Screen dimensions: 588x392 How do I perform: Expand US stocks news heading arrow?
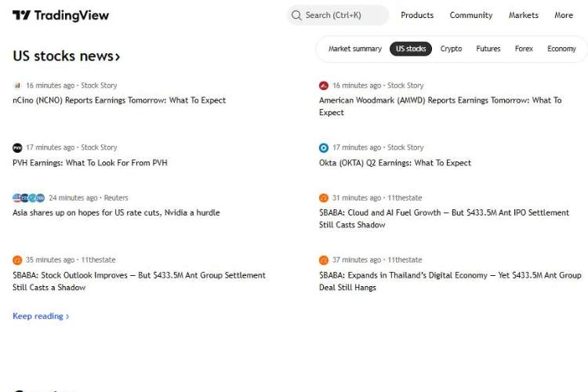(118, 56)
